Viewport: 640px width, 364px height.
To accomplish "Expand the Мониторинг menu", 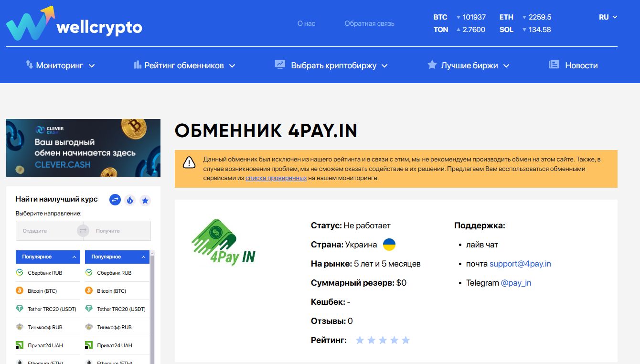I will tap(60, 65).
